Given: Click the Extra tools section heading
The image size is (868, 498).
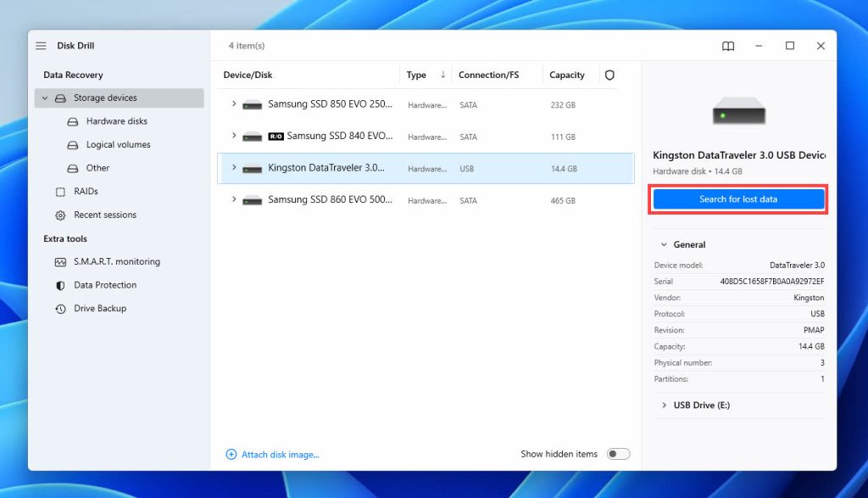Looking at the screenshot, I should (x=64, y=238).
